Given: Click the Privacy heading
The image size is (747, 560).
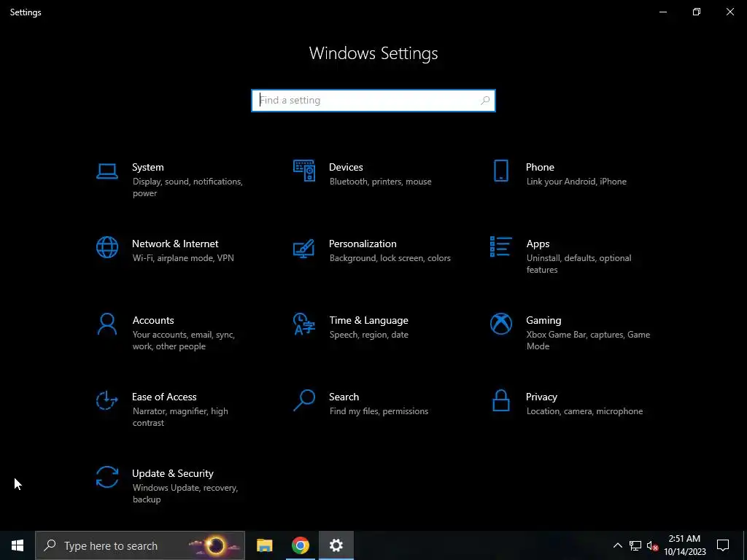Looking at the screenshot, I should click(541, 397).
